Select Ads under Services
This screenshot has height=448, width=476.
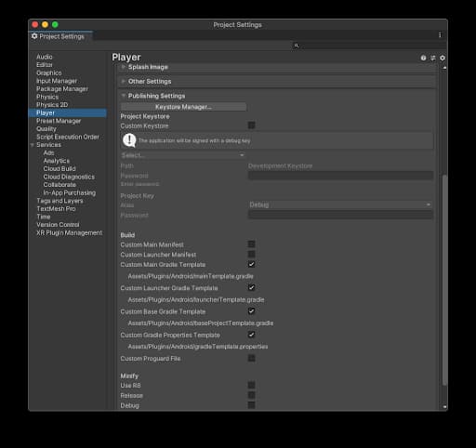pyautogui.click(x=48, y=152)
